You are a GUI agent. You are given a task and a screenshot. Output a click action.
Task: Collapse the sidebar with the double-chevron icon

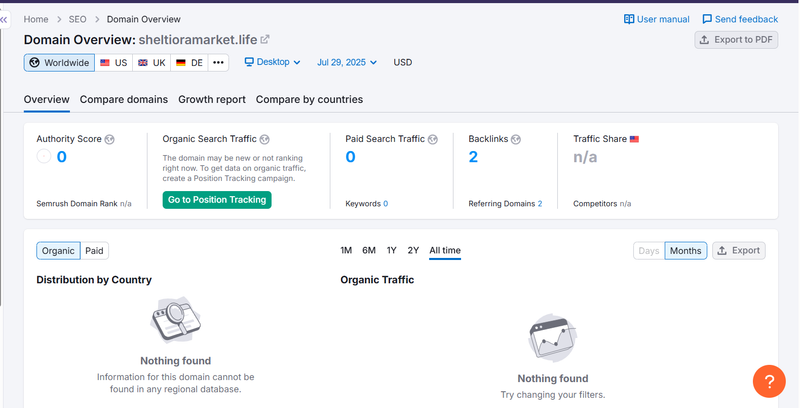coord(4,20)
